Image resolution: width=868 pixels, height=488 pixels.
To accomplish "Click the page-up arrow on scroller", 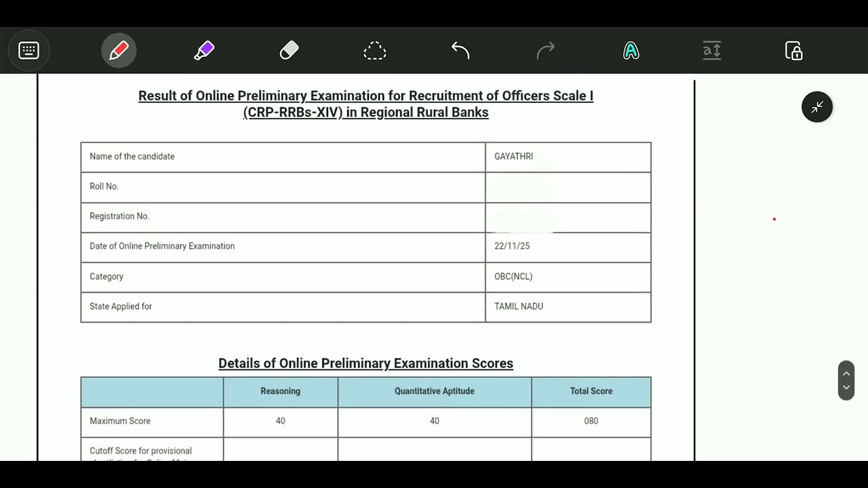I will click(x=846, y=373).
